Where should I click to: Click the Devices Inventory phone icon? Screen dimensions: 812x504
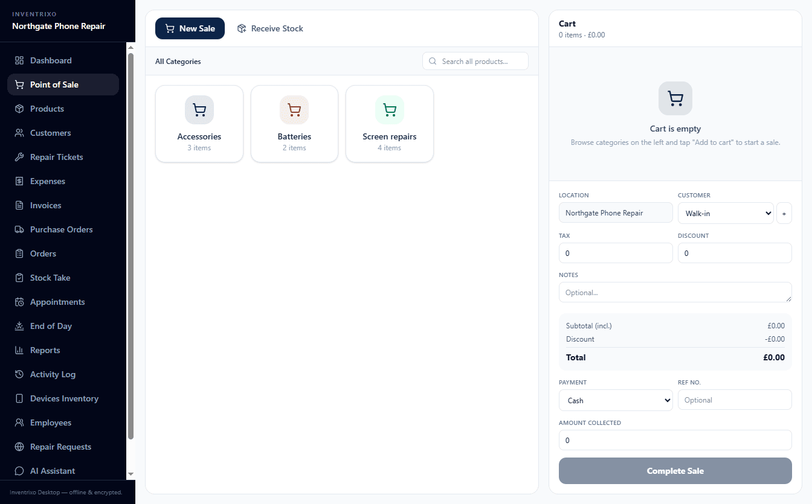[x=19, y=398]
